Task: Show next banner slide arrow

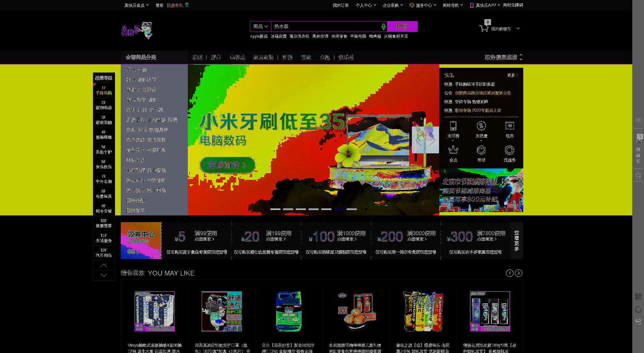Action: [x=432, y=140]
